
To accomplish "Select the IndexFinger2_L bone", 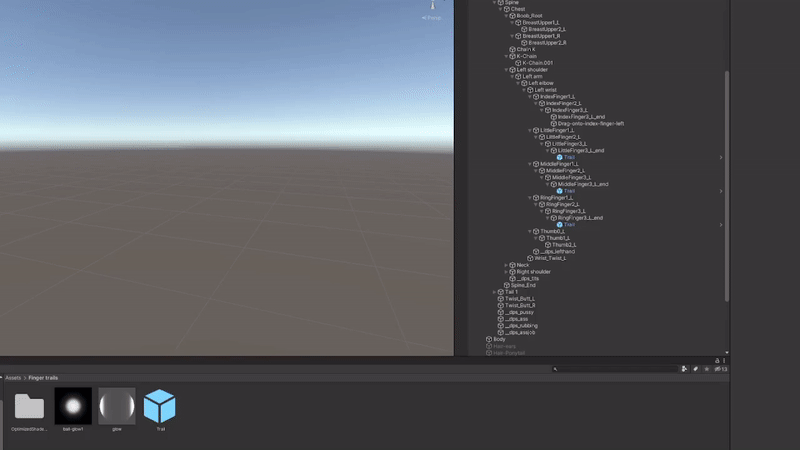I will 563,104.
